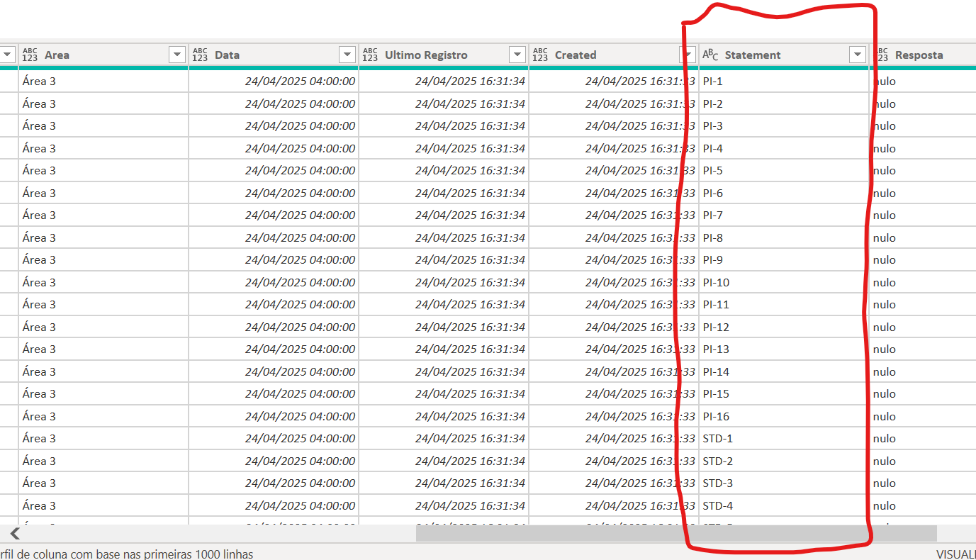This screenshot has width=976, height=560.
Task: Select the PI-11 Statement cell
Action: point(784,305)
